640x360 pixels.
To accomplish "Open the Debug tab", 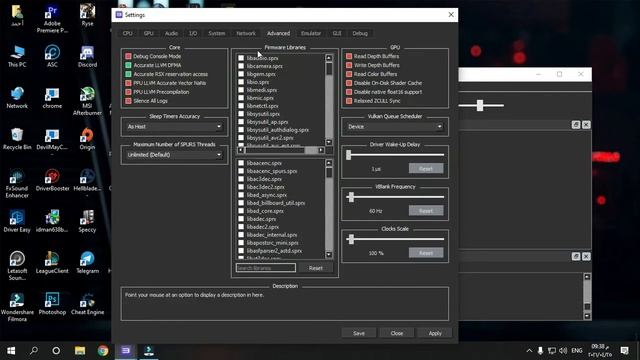I will 360,33.
